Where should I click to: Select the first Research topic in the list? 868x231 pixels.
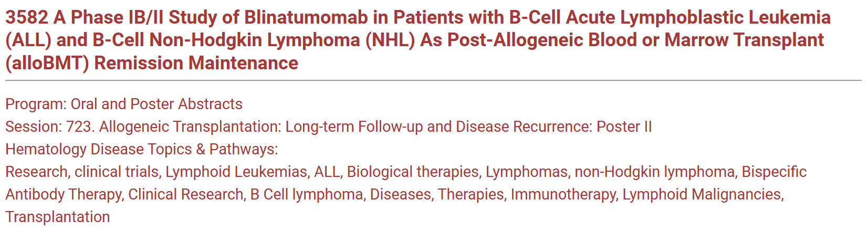[36, 172]
